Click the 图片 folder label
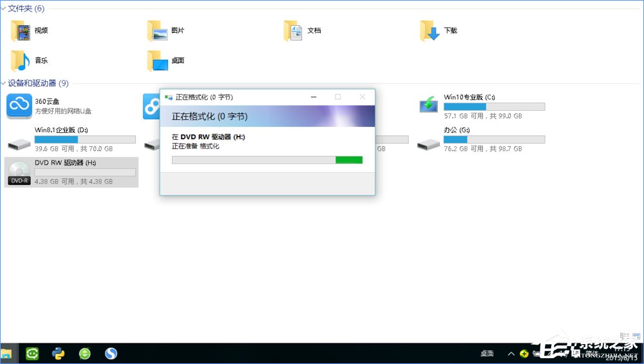 [178, 30]
